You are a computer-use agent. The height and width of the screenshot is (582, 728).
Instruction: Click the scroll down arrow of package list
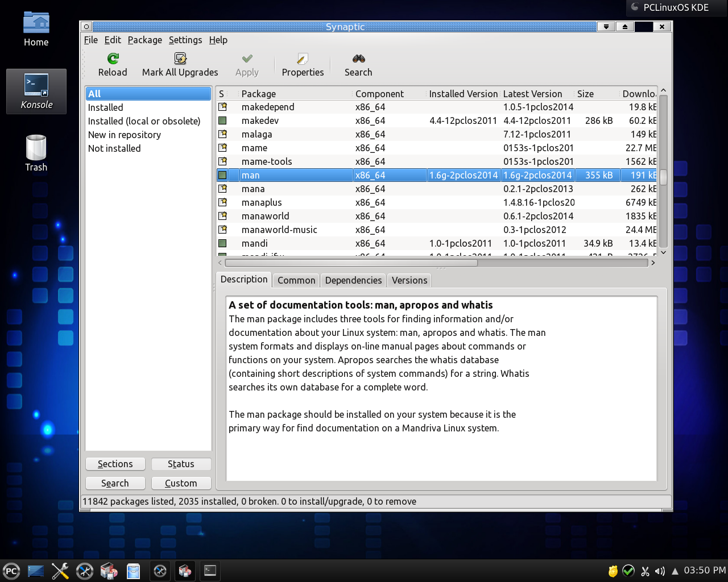[x=663, y=252]
